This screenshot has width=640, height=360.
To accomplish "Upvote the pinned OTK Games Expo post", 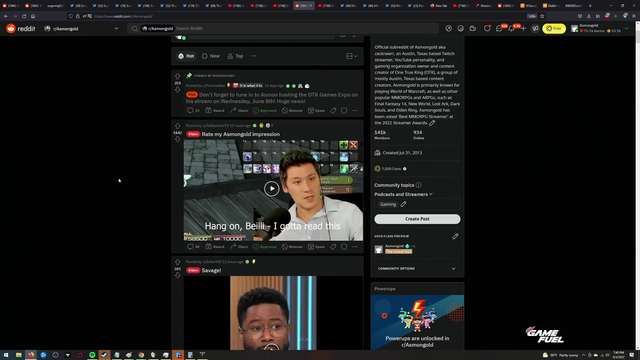I will click(x=178, y=76).
